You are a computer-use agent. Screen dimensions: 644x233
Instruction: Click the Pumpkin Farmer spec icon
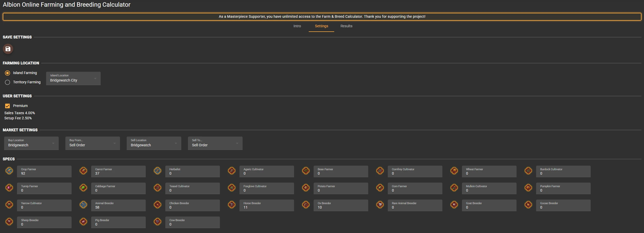(x=528, y=188)
